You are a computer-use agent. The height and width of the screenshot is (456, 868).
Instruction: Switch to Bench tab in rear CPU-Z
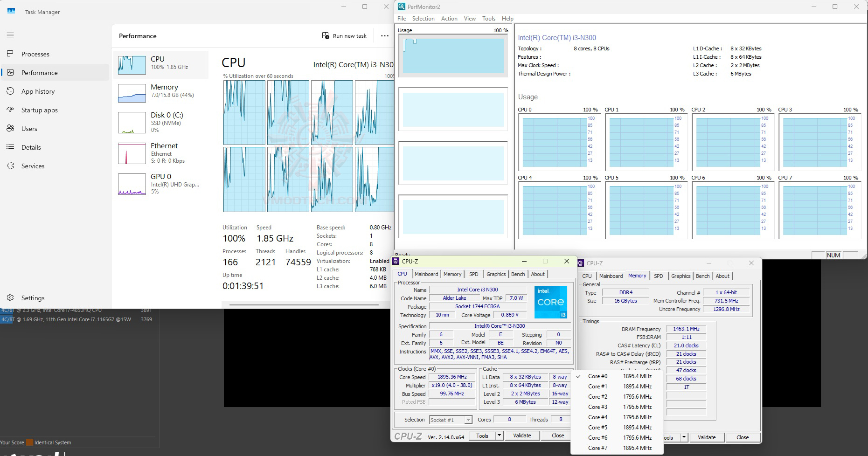click(703, 276)
